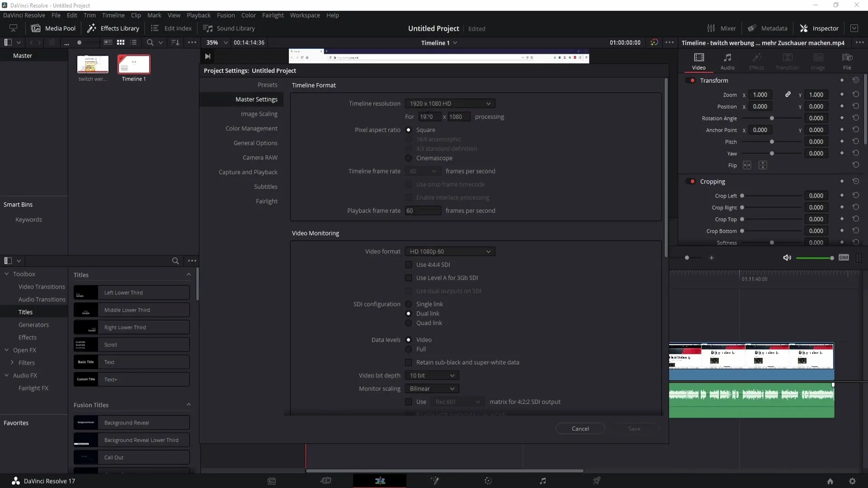868x488 pixels.
Task: Click Save button in Project Settings
Action: (x=634, y=428)
